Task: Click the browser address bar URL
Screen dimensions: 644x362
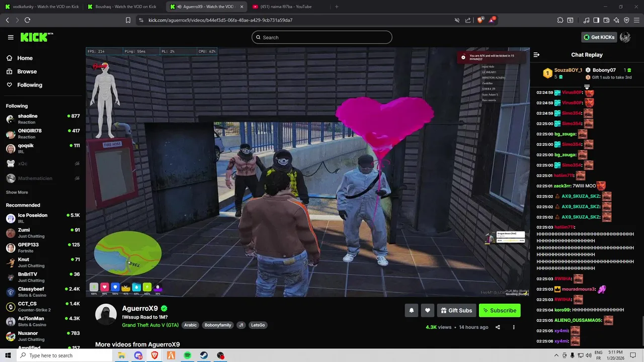Action: click(x=220, y=20)
